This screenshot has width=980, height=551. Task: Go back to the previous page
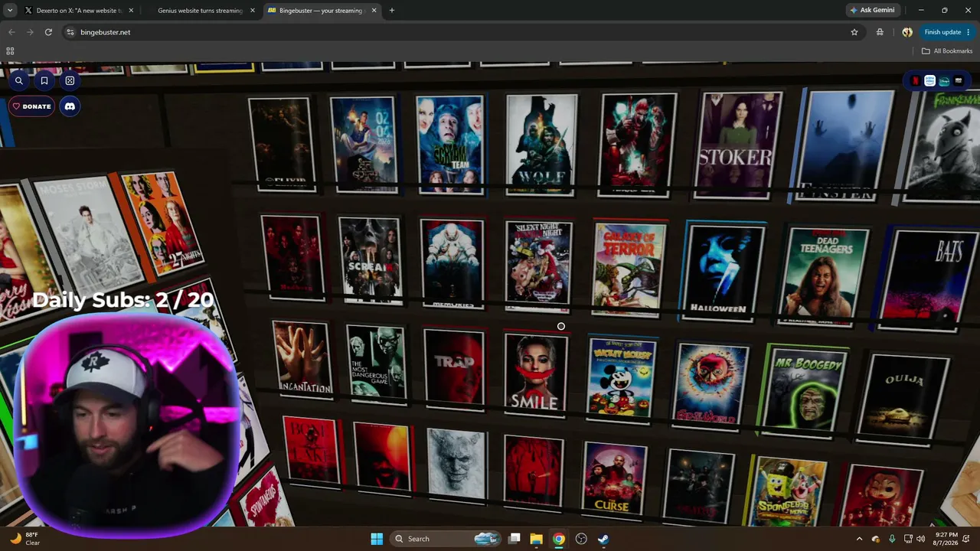tap(11, 32)
